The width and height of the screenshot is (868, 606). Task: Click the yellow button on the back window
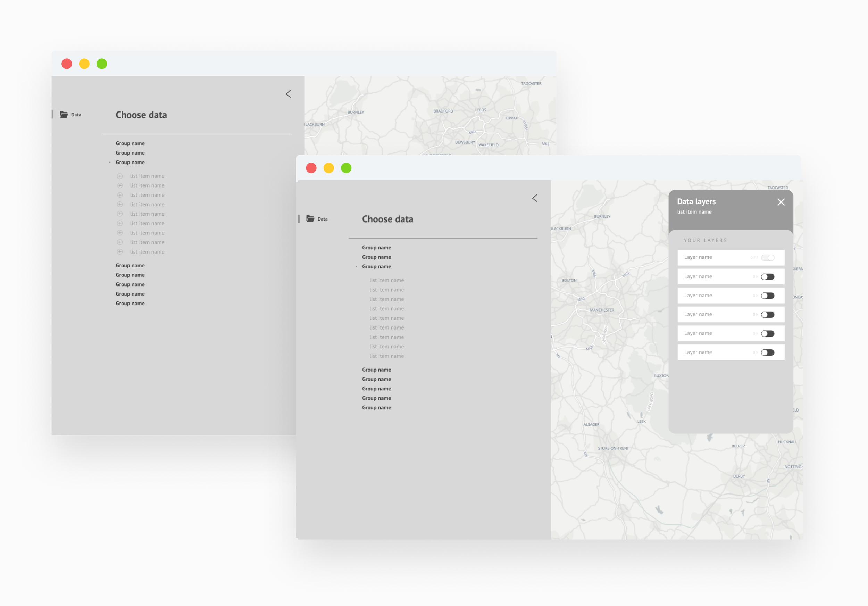84,64
